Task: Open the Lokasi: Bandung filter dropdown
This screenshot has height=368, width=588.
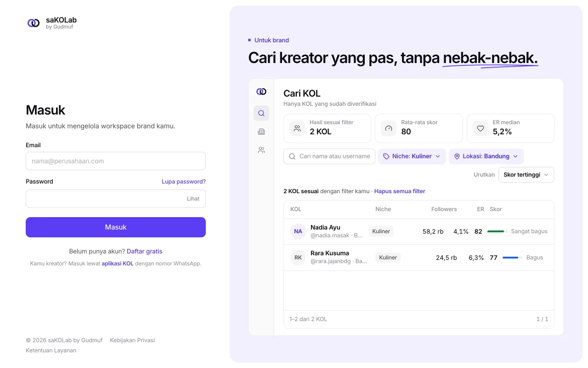Action: click(x=486, y=156)
